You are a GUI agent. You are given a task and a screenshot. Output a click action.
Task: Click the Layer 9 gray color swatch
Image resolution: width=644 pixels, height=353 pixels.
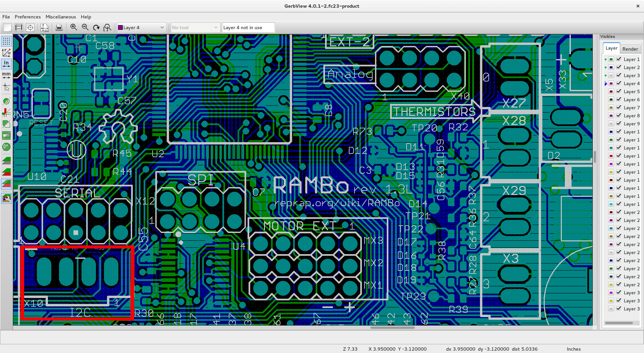[x=611, y=124]
